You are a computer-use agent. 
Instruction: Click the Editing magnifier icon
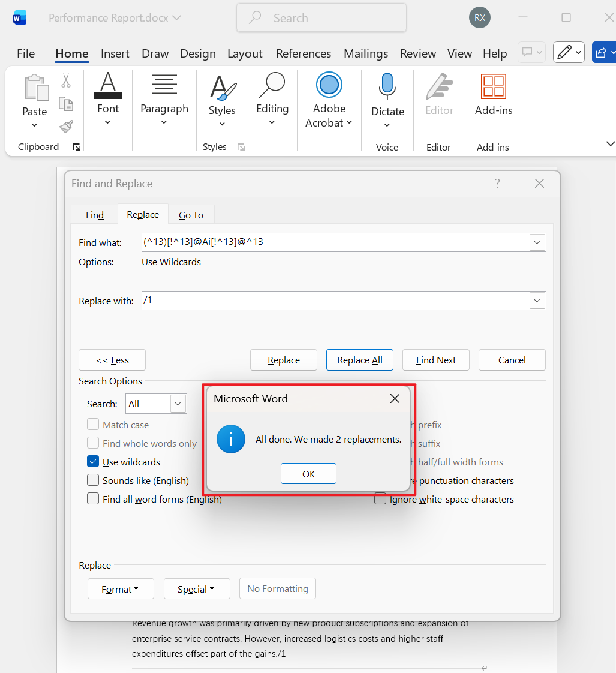[x=272, y=86]
